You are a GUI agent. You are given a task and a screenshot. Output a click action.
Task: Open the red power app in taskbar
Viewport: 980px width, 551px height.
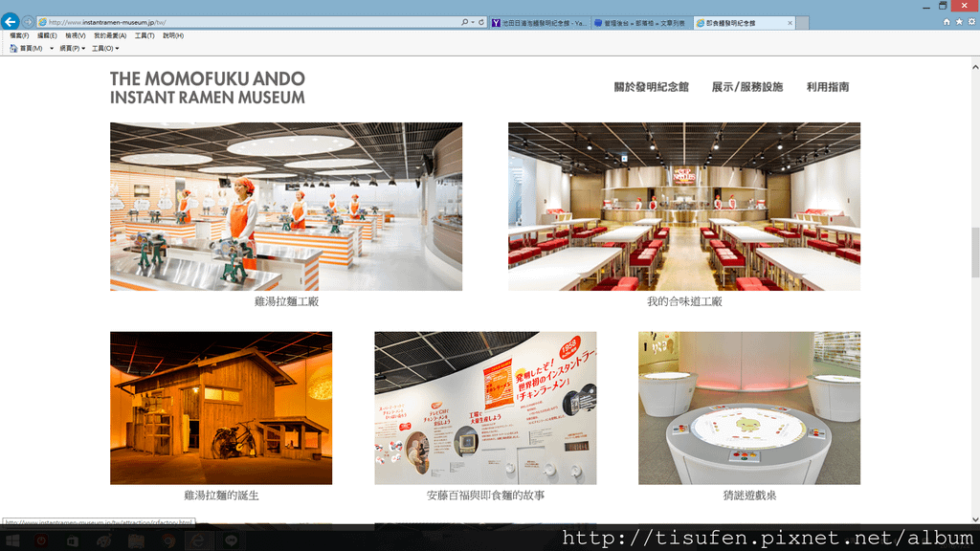41,540
